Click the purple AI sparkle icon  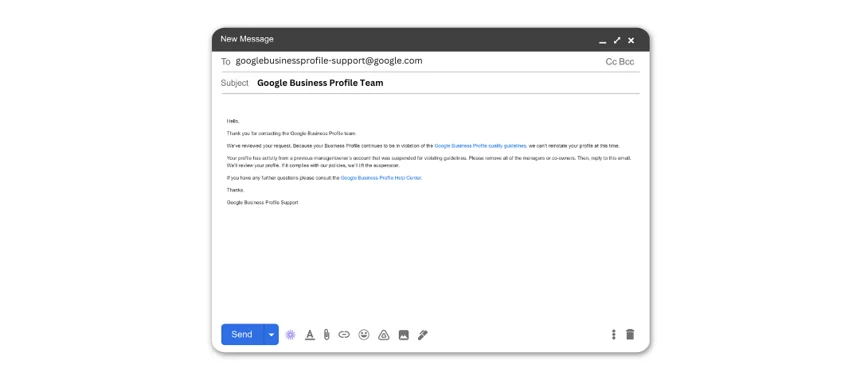pyautogui.click(x=291, y=335)
